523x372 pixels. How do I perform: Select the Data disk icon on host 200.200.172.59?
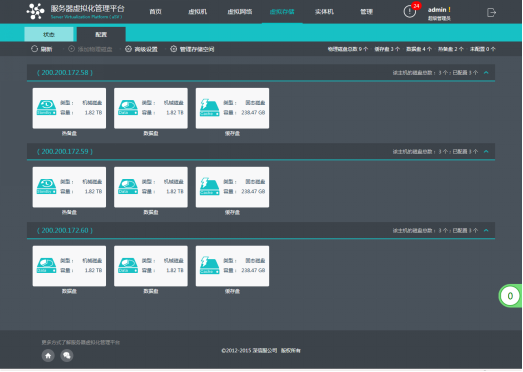(x=128, y=187)
